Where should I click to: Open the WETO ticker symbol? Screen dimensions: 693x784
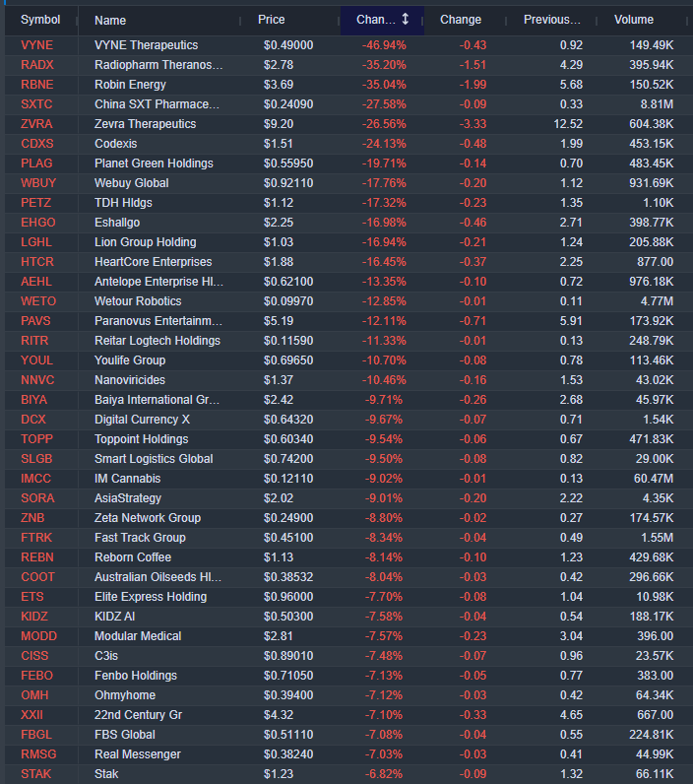(38, 301)
